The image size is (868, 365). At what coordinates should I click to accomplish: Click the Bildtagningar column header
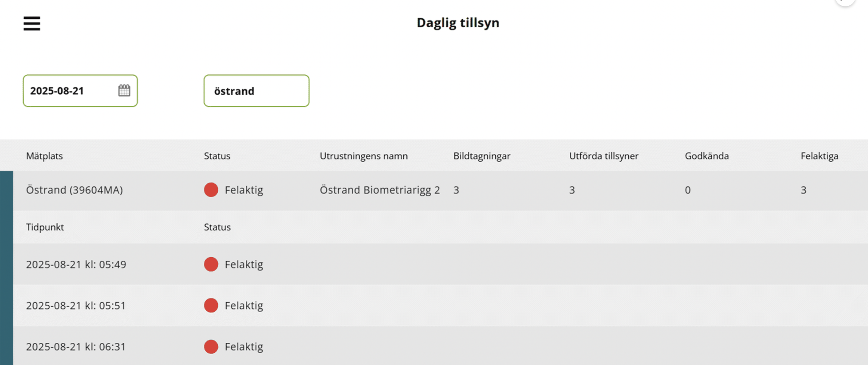point(482,156)
